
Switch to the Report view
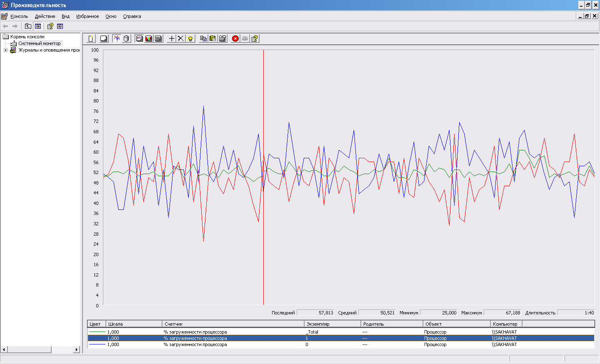(158, 39)
